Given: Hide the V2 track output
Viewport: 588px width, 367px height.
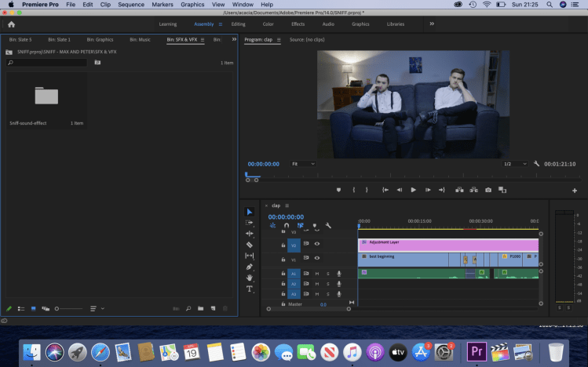Looking at the screenshot, I should click(317, 245).
